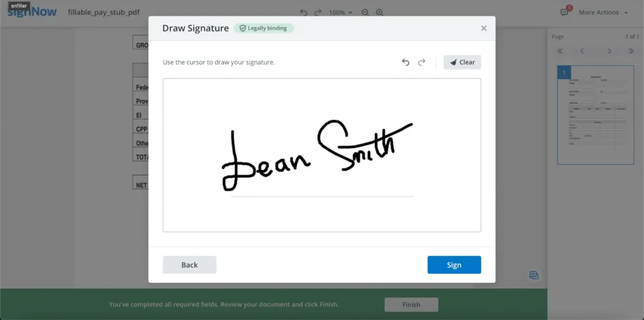Jump to the first page
The height and width of the screenshot is (320, 644).
click(x=560, y=51)
